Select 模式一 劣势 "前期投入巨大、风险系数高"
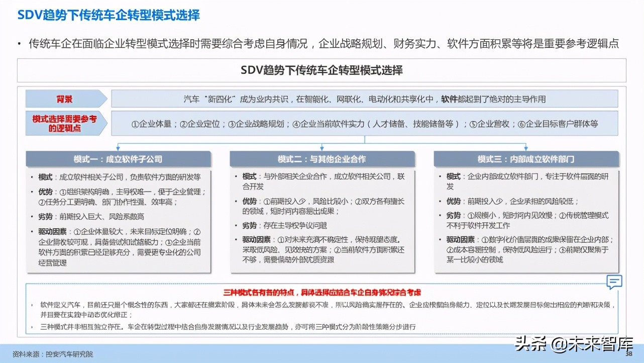The height and width of the screenshot is (363, 644). [x=91, y=216]
